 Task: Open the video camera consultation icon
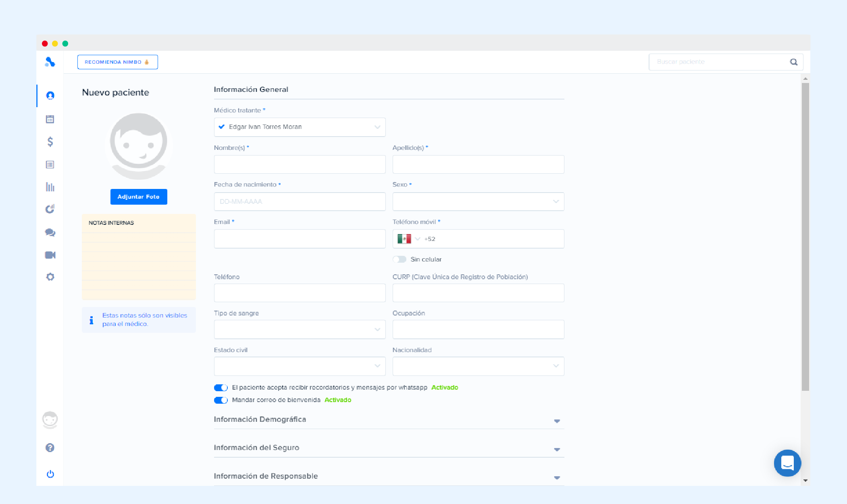[50, 255]
